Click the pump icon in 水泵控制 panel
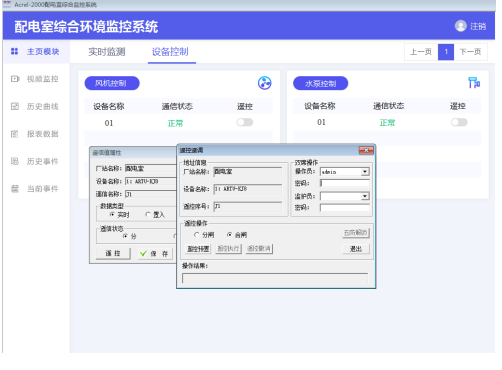502x370 pixels. (x=474, y=83)
